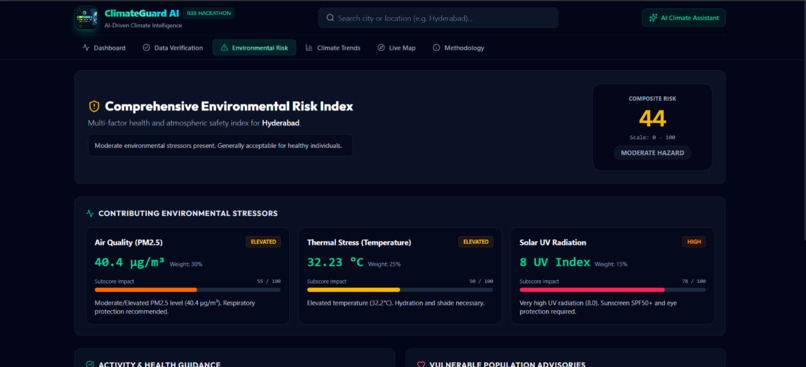Switch to the Data Verification tab

(173, 48)
